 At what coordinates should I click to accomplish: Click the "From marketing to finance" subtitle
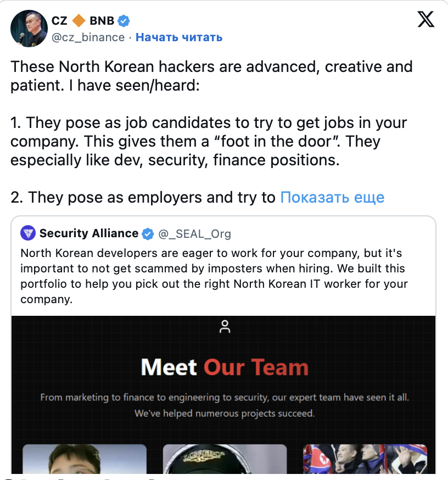[x=225, y=397]
